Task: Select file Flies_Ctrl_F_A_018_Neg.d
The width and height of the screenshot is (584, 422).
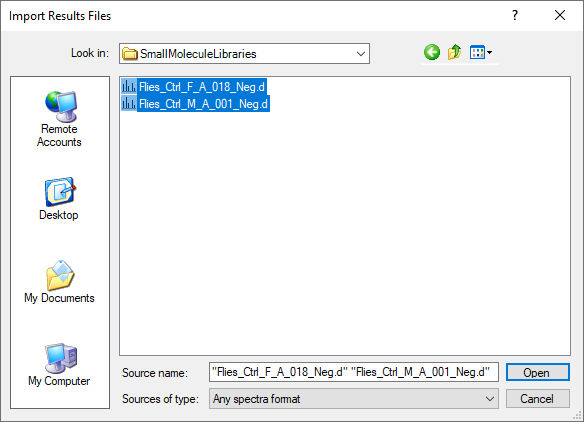Action: (x=201, y=87)
